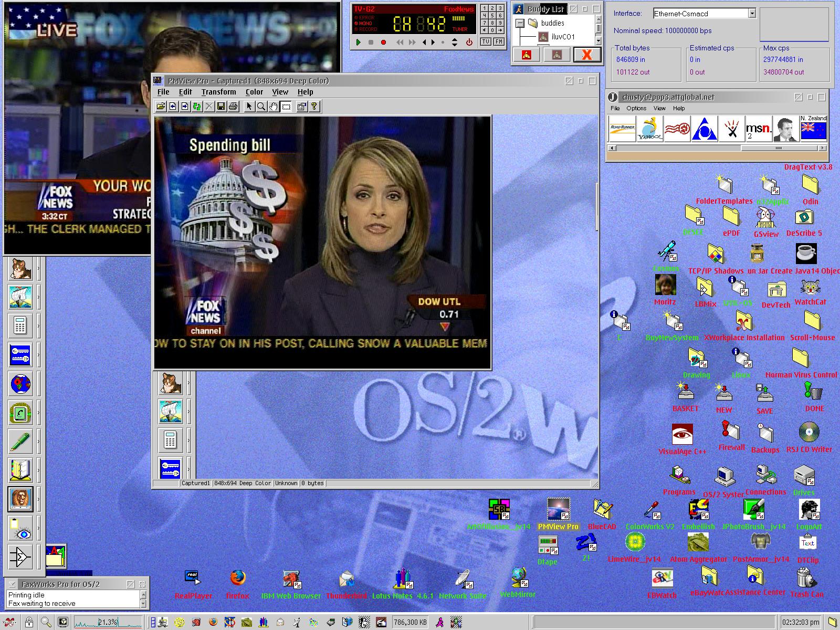Click the green play button on TV tuner
Image resolution: width=840 pixels, height=630 pixels.
pos(358,42)
